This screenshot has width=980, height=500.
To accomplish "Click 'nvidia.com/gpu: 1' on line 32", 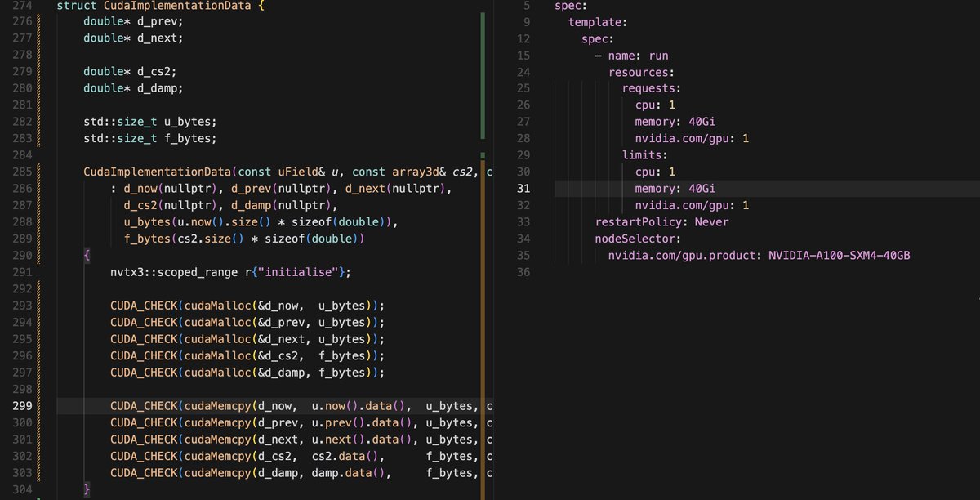I will (693, 206).
